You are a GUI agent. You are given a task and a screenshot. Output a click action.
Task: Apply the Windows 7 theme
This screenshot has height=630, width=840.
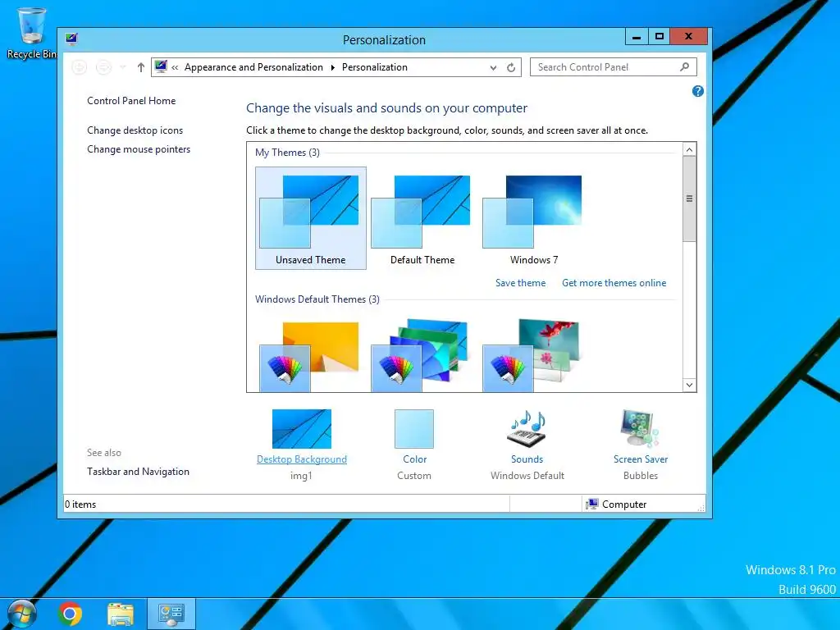point(533,218)
